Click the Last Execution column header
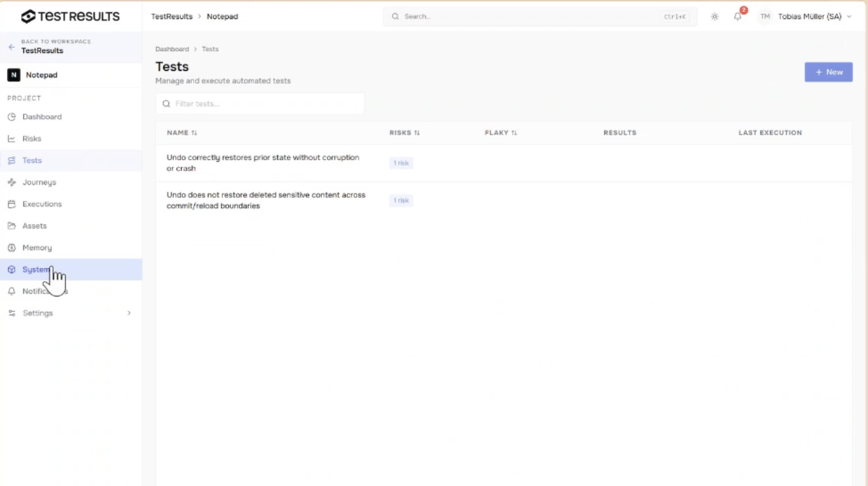This screenshot has height=486, width=868. tap(770, 133)
